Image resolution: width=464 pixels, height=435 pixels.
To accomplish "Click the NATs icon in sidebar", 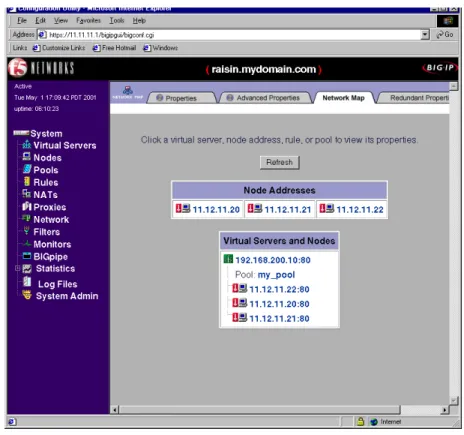I will 26,194.
